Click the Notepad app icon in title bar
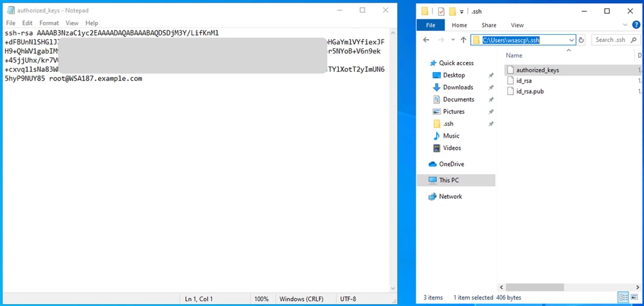644x306 pixels. click(11, 10)
